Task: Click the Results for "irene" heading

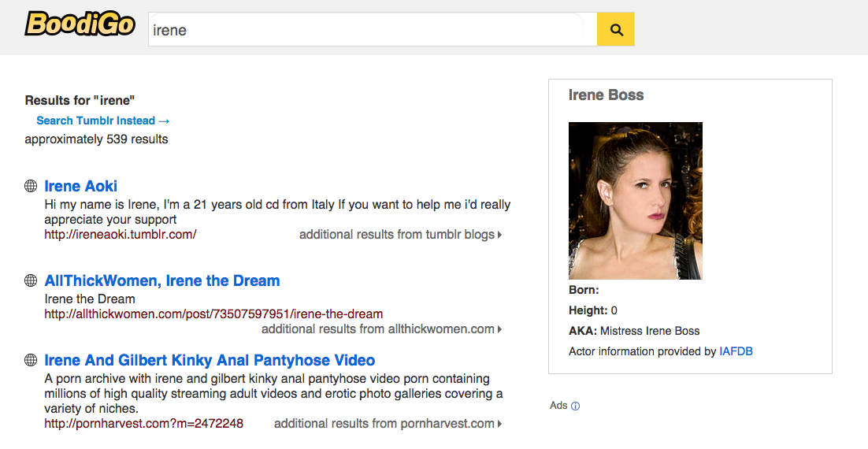Action: (x=80, y=101)
